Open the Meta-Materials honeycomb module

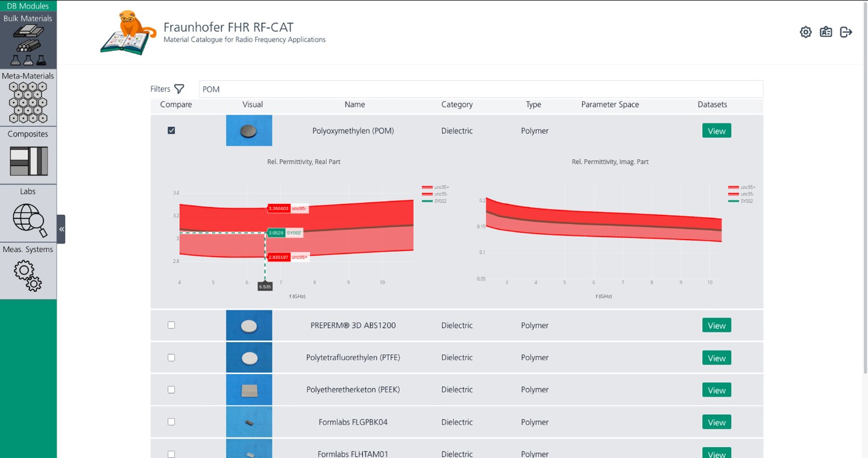pos(28,98)
